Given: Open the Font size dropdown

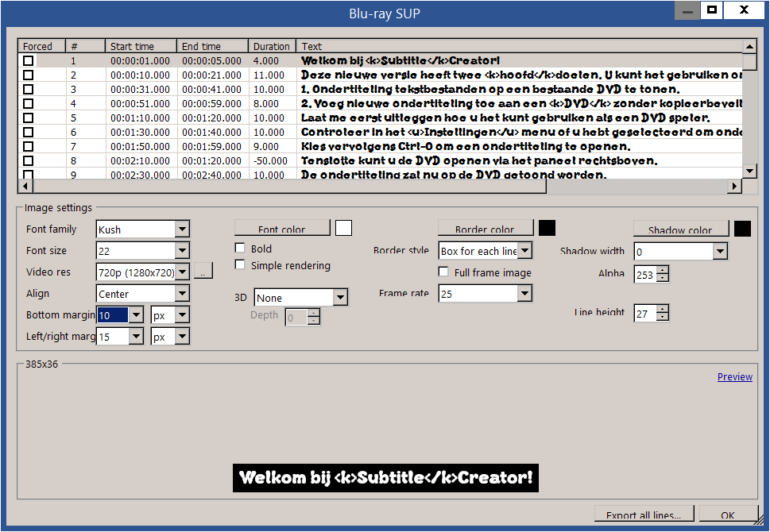Looking at the screenshot, I should click(182, 250).
